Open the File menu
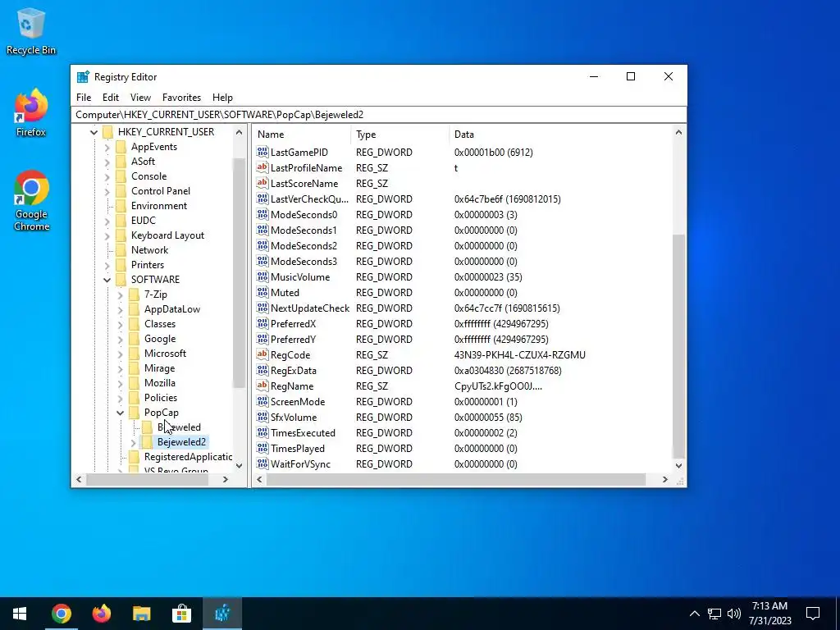840x630 pixels. [84, 98]
